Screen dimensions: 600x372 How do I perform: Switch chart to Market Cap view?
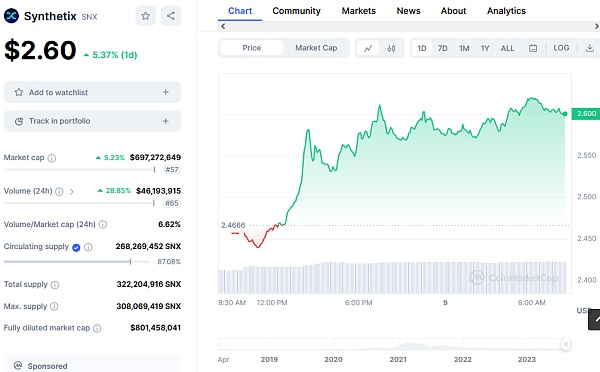pyautogui.click(x=316, y=48)
